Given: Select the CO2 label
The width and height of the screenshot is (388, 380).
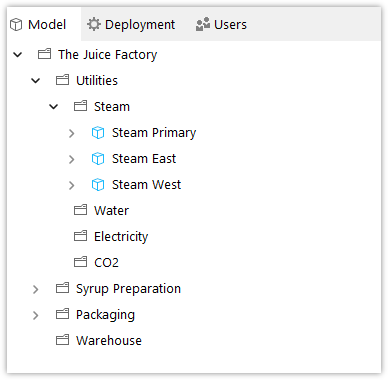Looking at the screenshot, I should 106,263.
